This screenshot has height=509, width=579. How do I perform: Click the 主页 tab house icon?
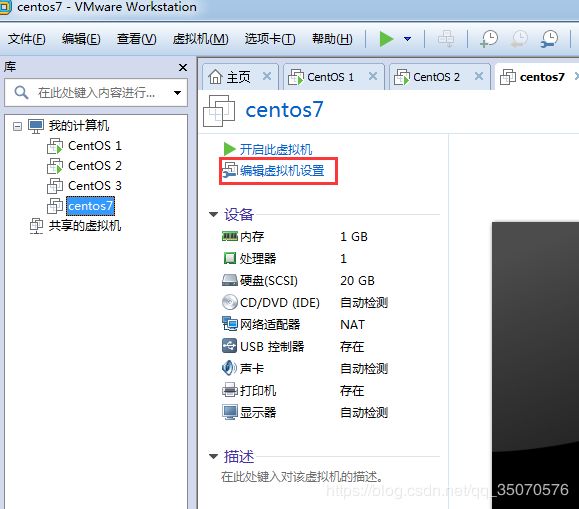click(215, 77)
